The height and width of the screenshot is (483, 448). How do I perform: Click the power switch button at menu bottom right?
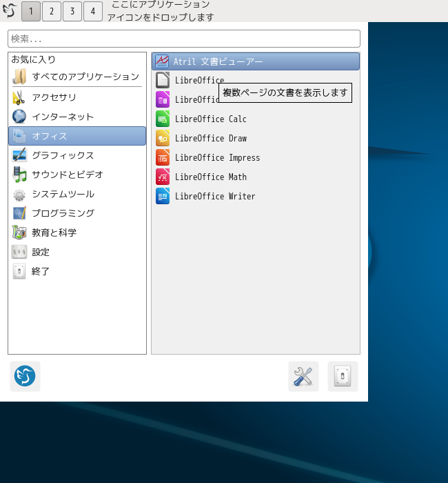coord(343,376)
